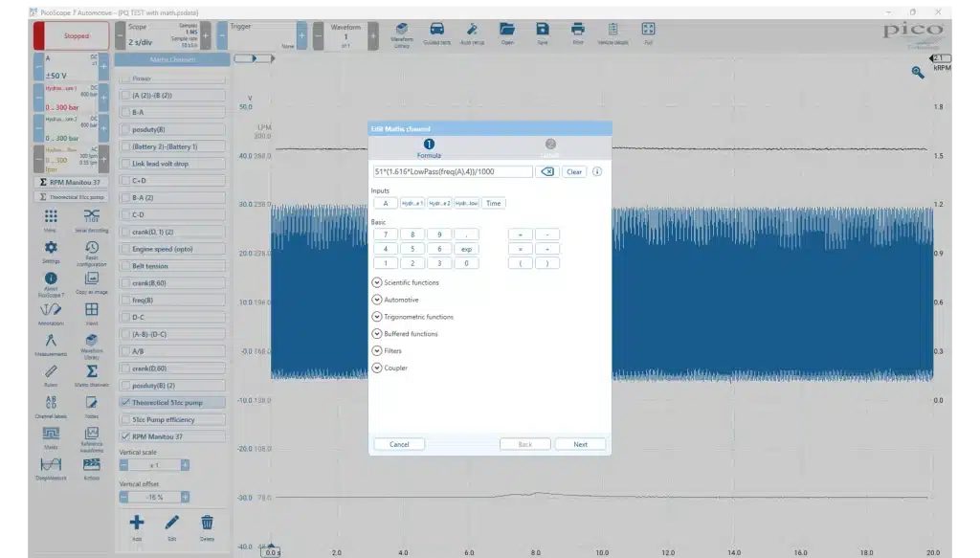
Task: Uncheck Theoretical 51cc pump maths channel
Action: [125, 402]
